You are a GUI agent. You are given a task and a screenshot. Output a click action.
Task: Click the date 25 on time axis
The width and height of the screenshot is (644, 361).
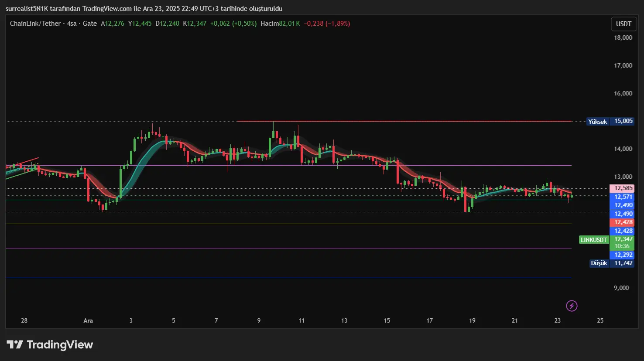pyautogui.click(x=600, y=321)
